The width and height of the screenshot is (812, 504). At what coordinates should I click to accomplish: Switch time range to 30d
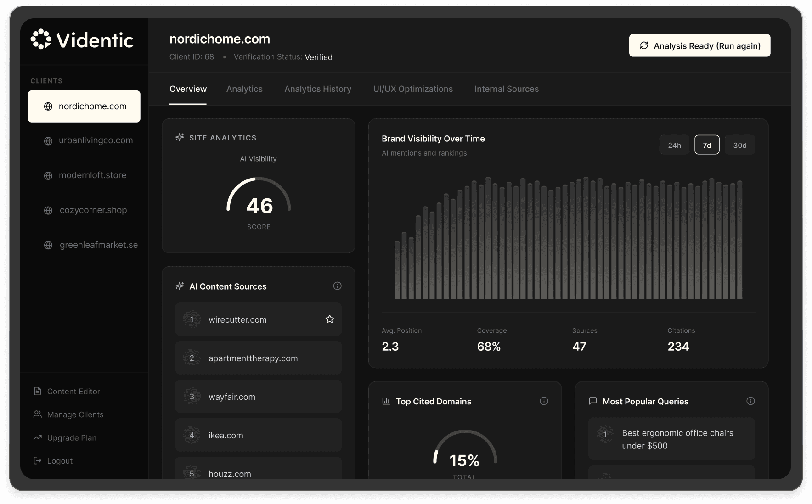[x=740, y=145]
